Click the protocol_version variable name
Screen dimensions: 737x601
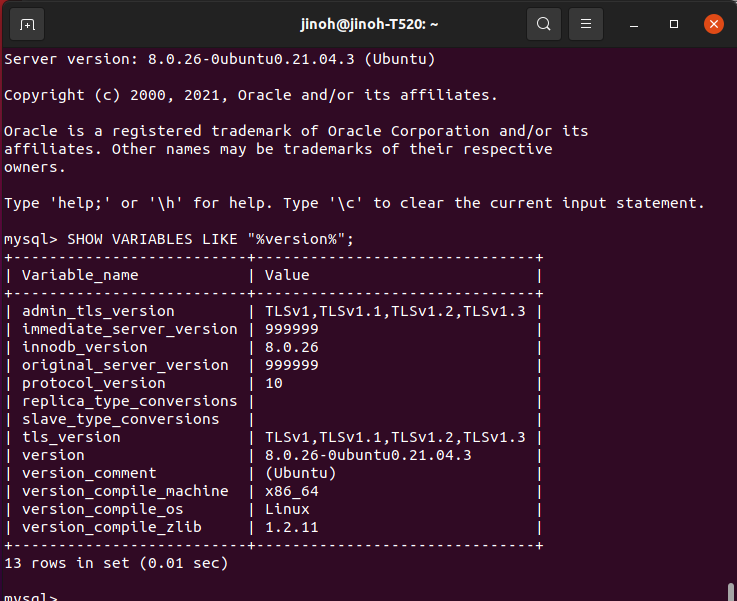tap(94, 383)
